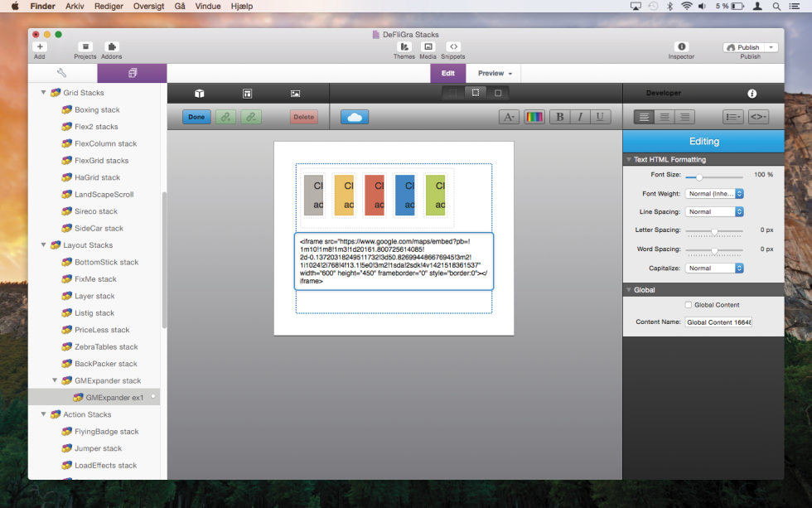Viewport: 812px width, 508px height.
Task: Open the Oversigt menu
Action: click(x=148, y=6)
